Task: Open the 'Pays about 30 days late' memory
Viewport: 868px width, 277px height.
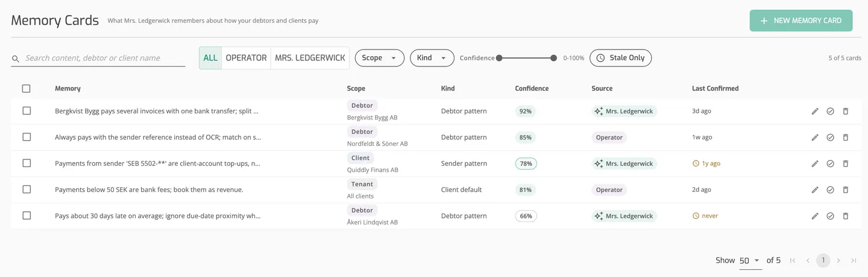Action: 157,215
